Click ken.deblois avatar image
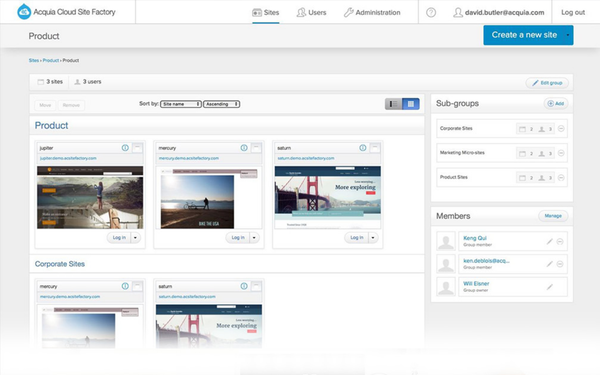600x375 pixels. (x=446, y=264)
